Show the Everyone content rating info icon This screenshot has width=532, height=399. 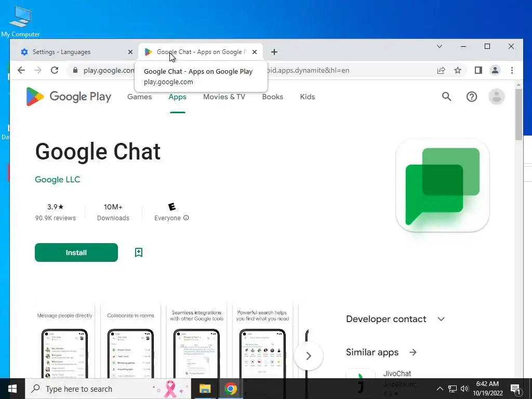point(186,218)
